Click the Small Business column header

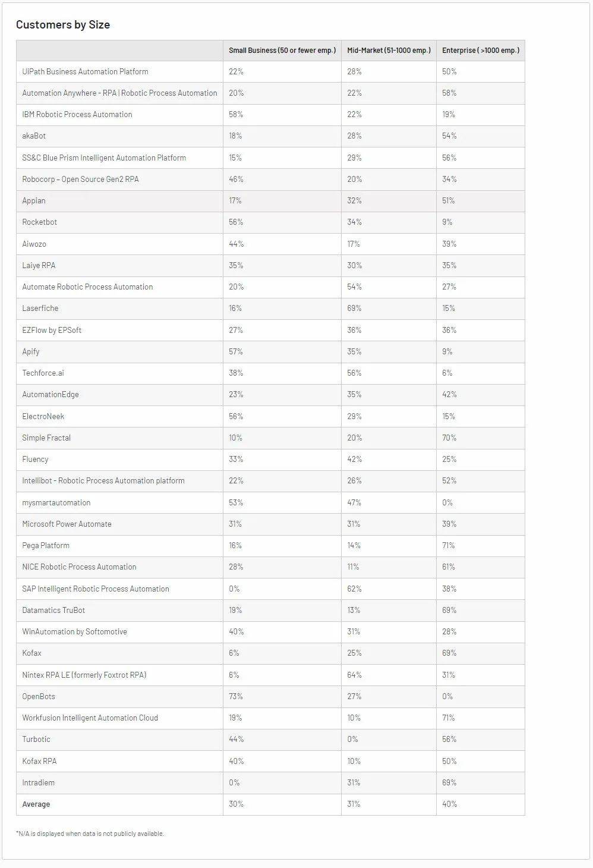tap(282, 51)
